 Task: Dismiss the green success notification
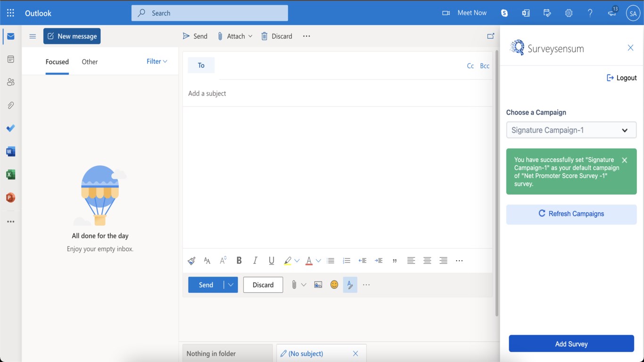tap(624, 160)
